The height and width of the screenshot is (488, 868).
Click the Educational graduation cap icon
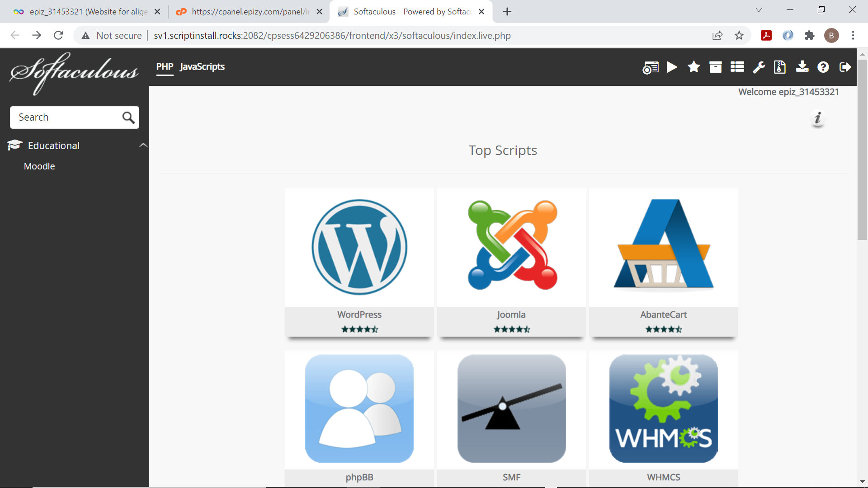point(14,145)
